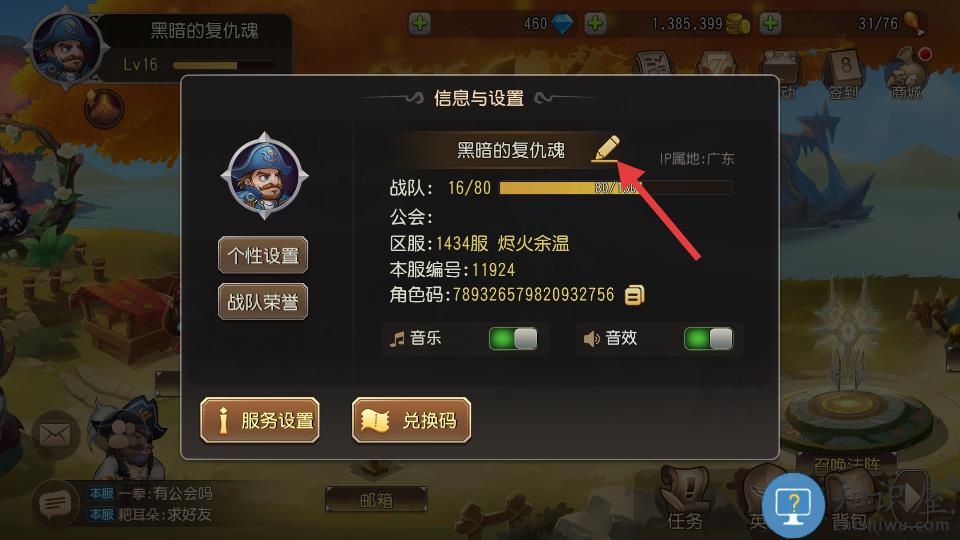The image size is (960, 540).
Task: Click the pencil icon to edit nickname
Action: pos(606,149)
